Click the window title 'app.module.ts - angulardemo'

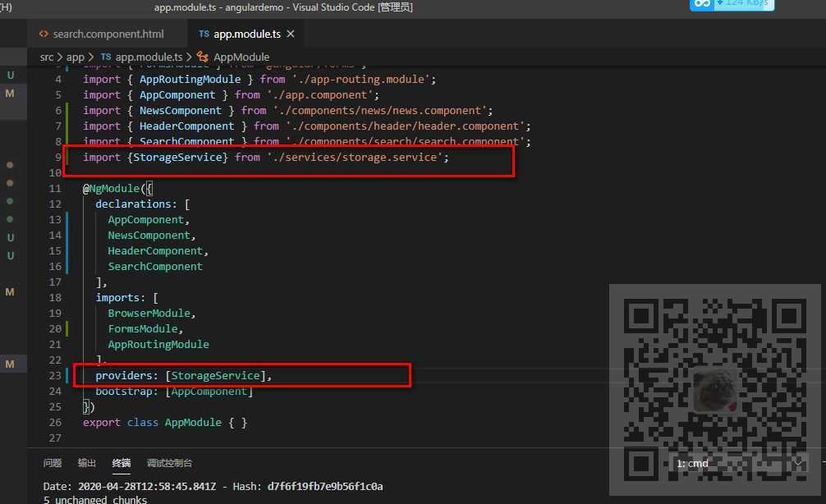coord(218,7)
